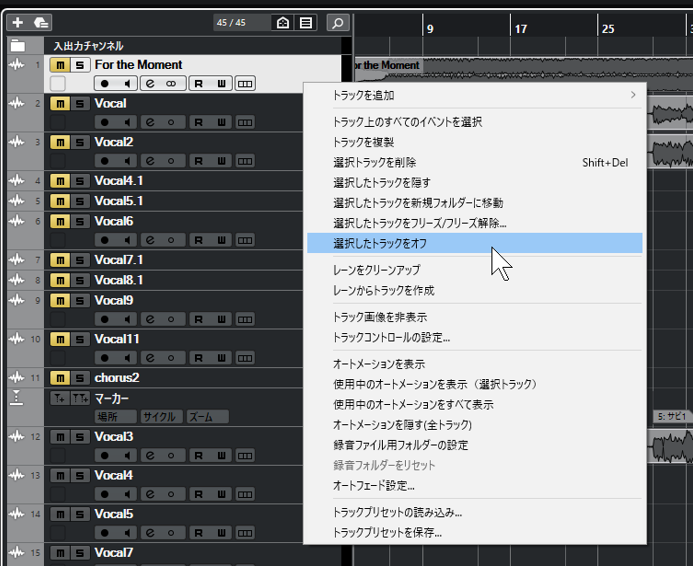Click ruler at bar 25
The width and height of the screenshot is (693, 566).
click(x=608, y=29)
